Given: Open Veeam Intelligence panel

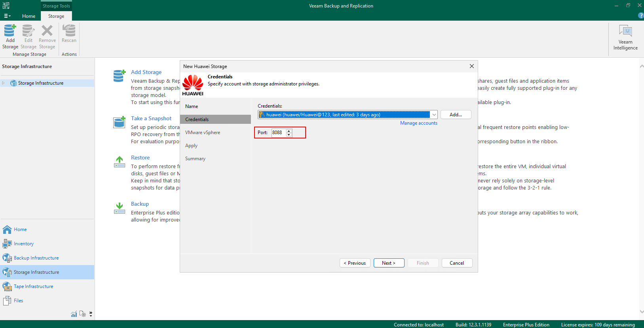Looking at the screenshot, I should point(625,38).
